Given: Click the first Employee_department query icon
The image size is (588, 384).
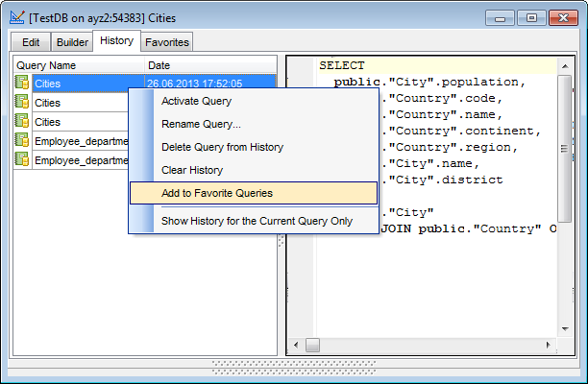Looking at the screenshot, I should [x=22, y=141].
